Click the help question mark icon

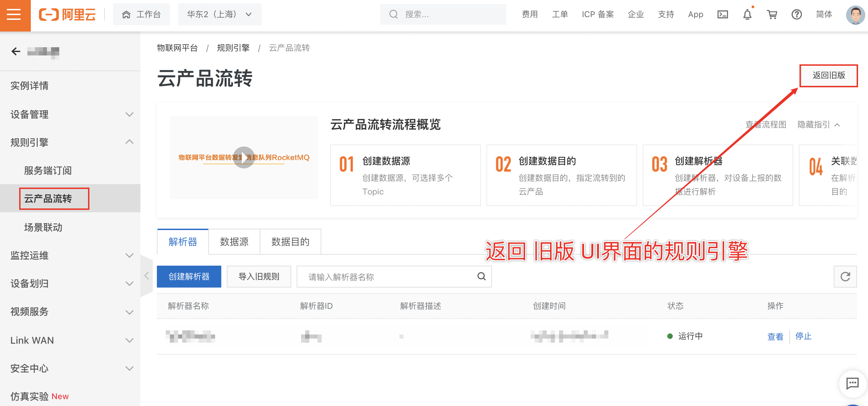[x=796, y=14]
